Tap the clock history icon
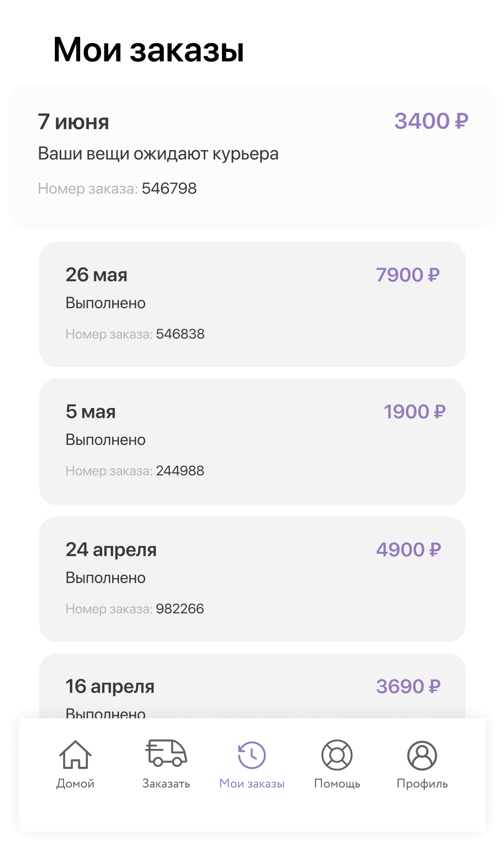 [252, 755]
